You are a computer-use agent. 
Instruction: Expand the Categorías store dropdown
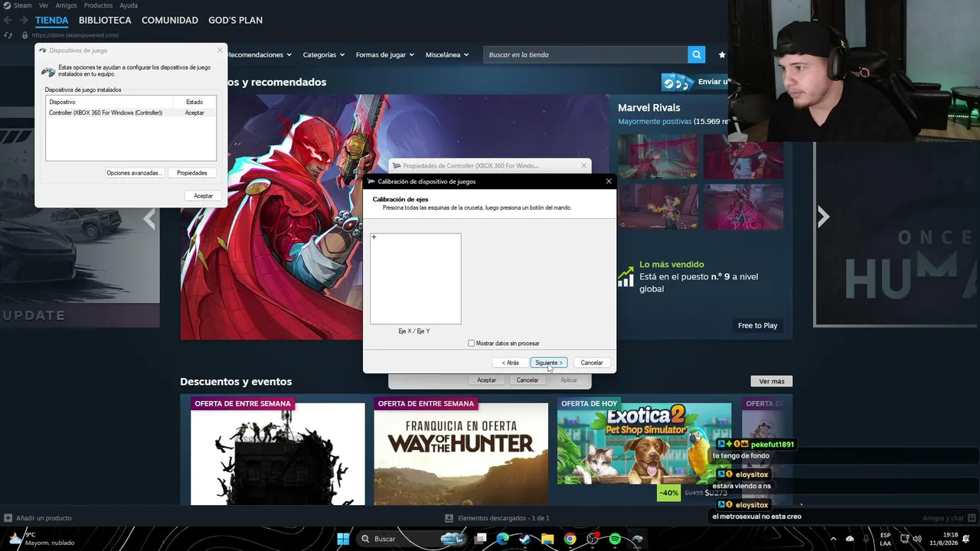pyautogui.click(x=324, y=54)
